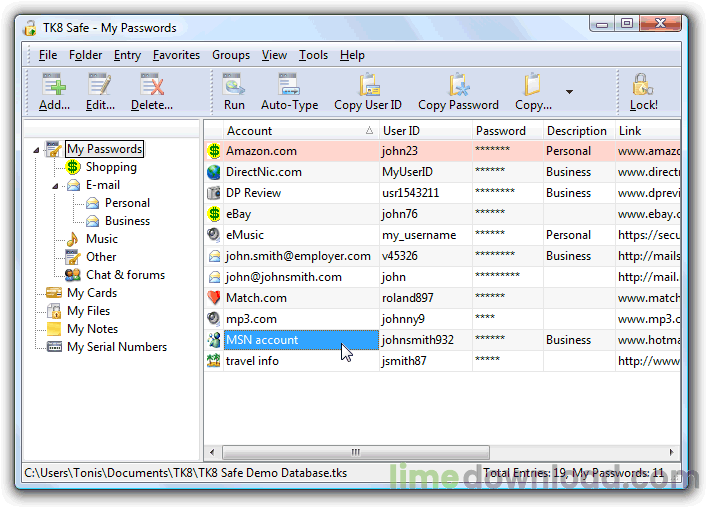
Task: Click the My Serial Numbers icon in tree
Action: point(54,347)
